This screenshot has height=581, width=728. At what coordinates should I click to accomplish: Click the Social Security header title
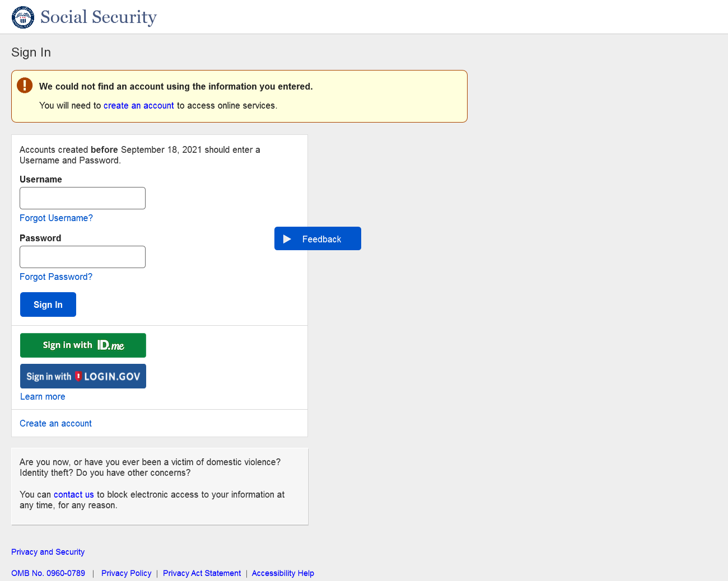click(99, 17)
